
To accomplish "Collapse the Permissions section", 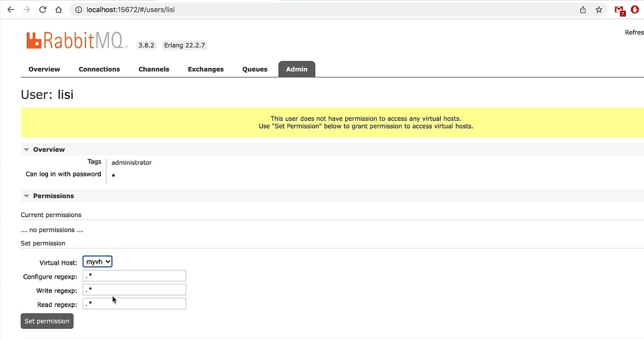I will 48,196.
